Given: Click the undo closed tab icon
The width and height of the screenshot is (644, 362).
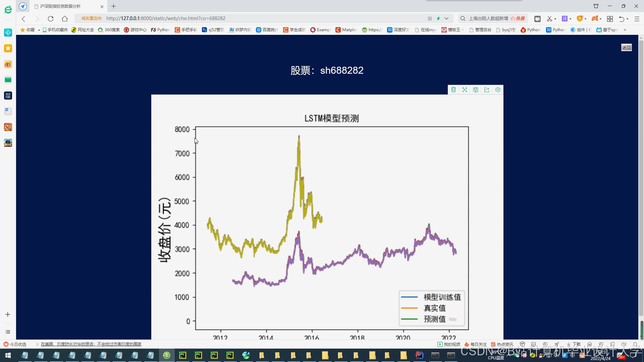Looking at the screenshot, I should coord(622,19).
